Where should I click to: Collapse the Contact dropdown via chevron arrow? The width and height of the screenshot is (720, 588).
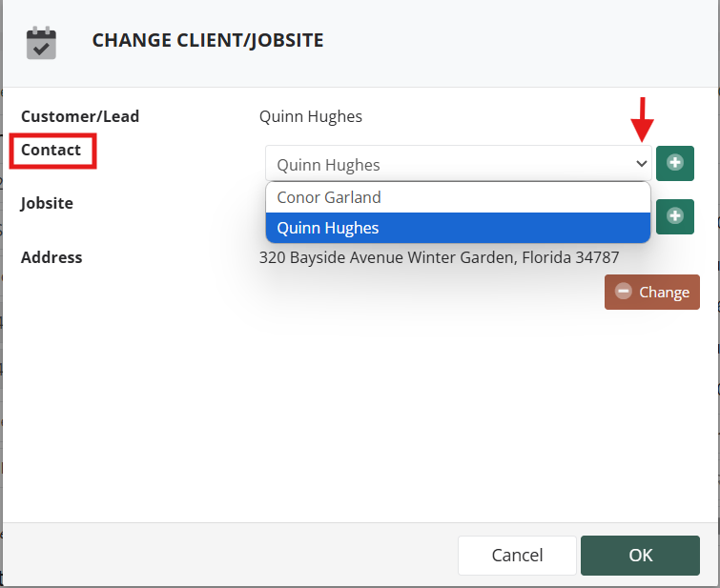pos(641,163)
